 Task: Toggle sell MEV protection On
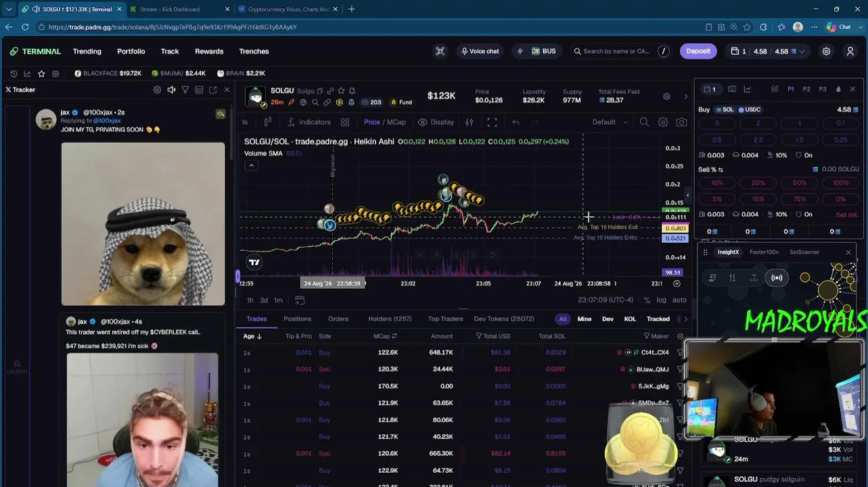[804, 214]
